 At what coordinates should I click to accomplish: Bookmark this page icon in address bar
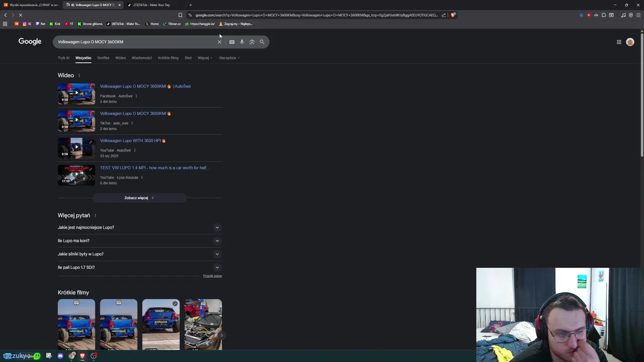(180, 15)
